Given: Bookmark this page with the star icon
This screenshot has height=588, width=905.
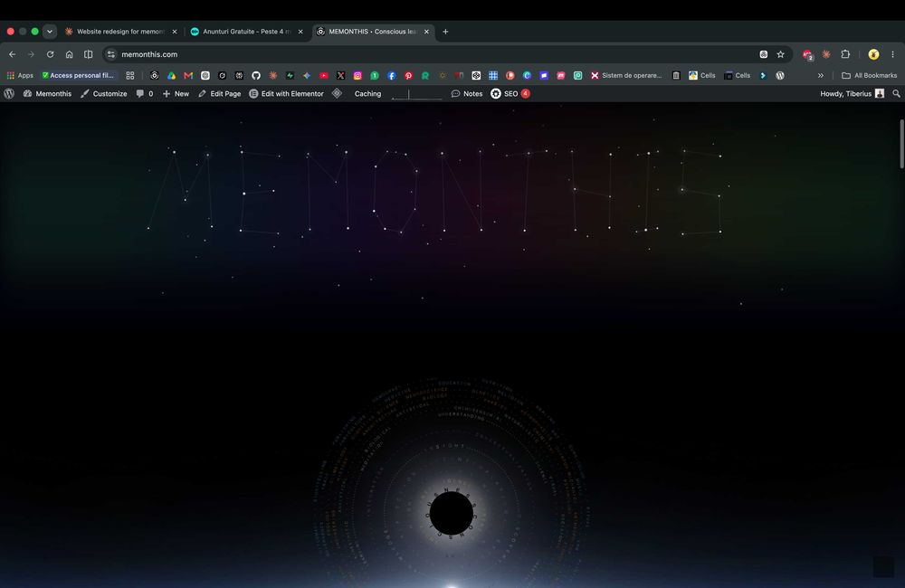Looking at the screenshot, I should (780, 54).
